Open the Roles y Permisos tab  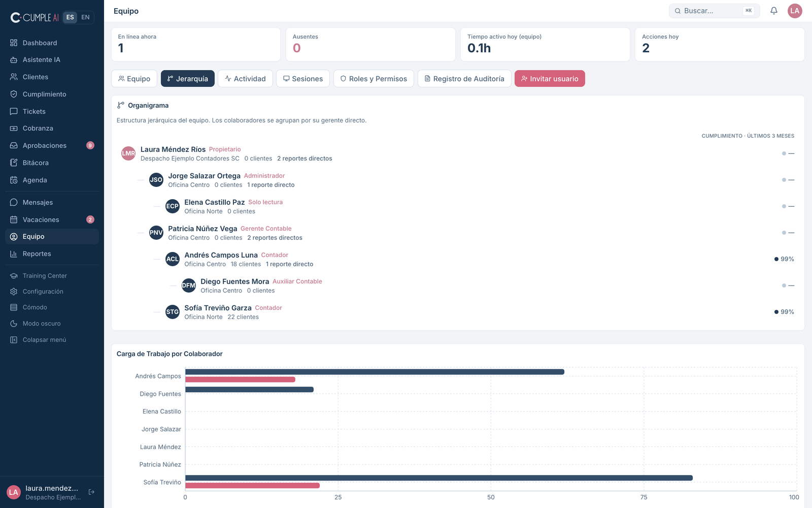click(x=374, y=79)
